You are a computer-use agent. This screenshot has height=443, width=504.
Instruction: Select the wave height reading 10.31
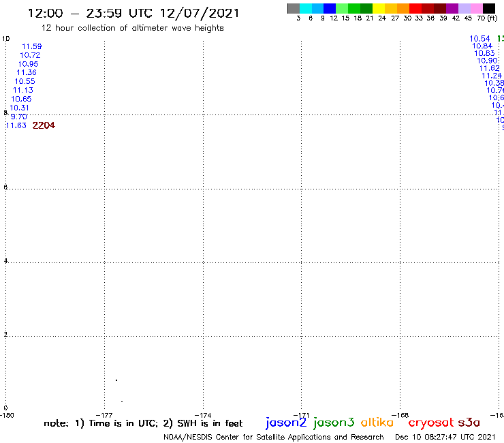(19, 108)
